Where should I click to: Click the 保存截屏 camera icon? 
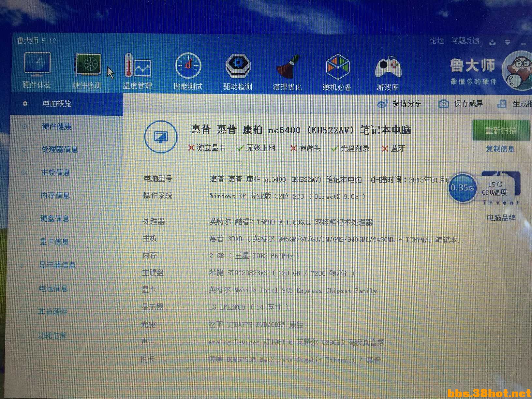443,104
